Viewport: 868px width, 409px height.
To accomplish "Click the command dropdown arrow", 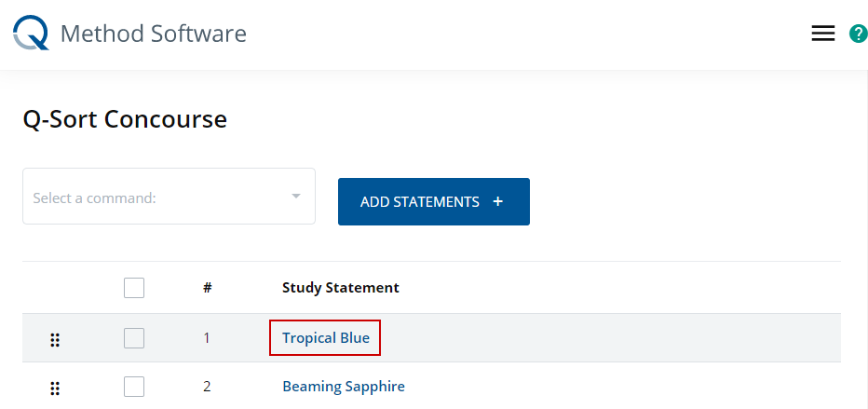I will (x=295, y=197).
